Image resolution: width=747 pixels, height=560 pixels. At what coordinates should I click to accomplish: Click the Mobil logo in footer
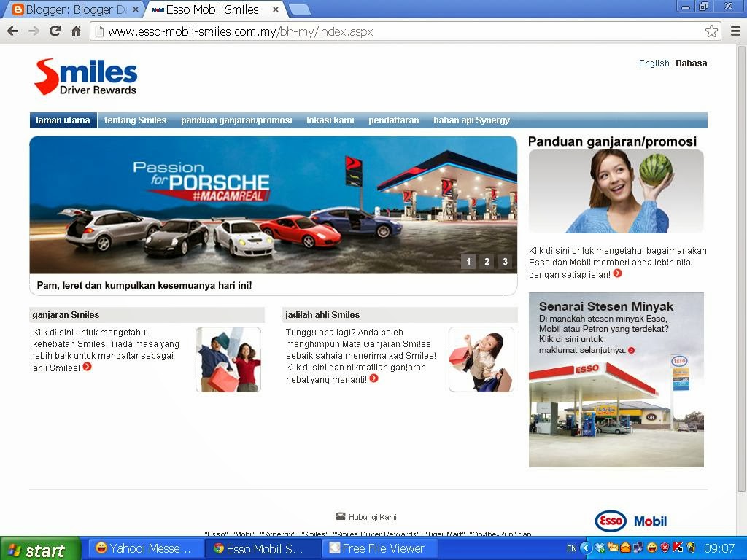tap(650, 521)
